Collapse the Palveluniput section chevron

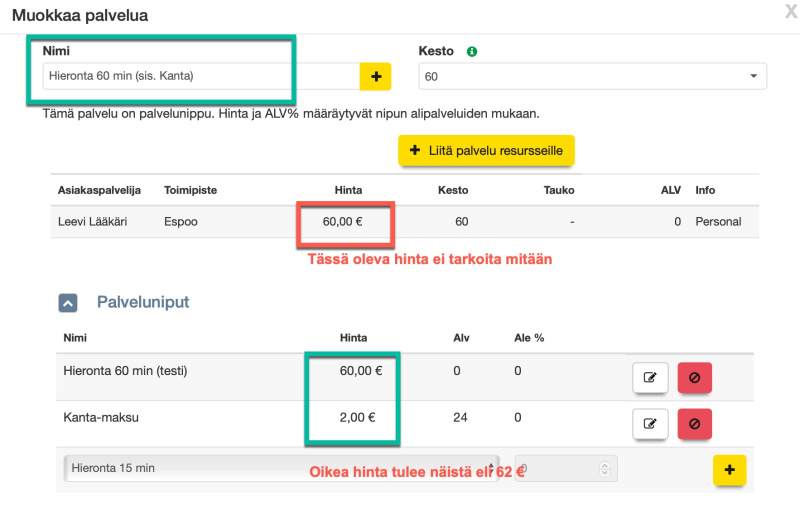pyautogui.click(x=68, y=302)
